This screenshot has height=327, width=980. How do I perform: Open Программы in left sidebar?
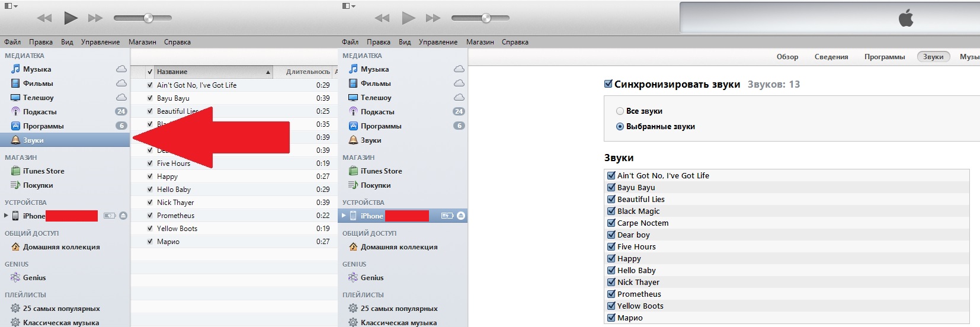(x=43, y=126)
